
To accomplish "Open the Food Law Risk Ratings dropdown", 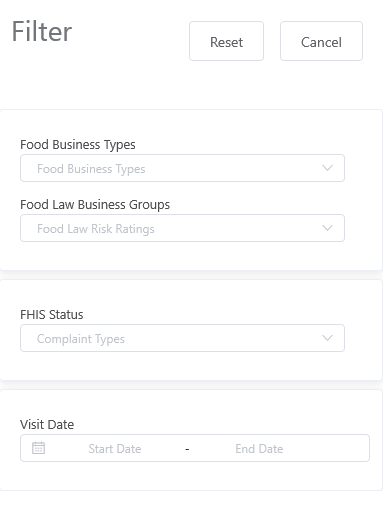I will click(182, 228).
